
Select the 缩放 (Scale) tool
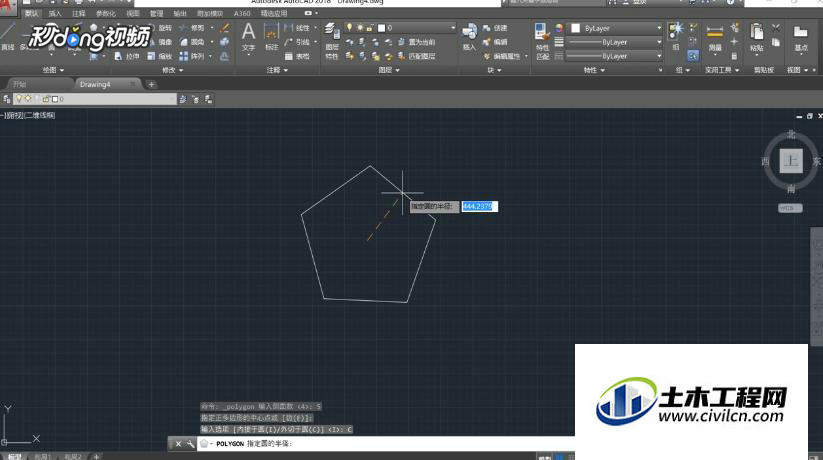pyautogui.click(x=160, y=56)
